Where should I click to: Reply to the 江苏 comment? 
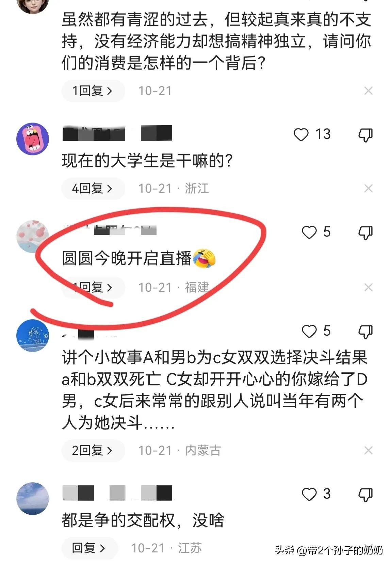(x=89, y=548)
